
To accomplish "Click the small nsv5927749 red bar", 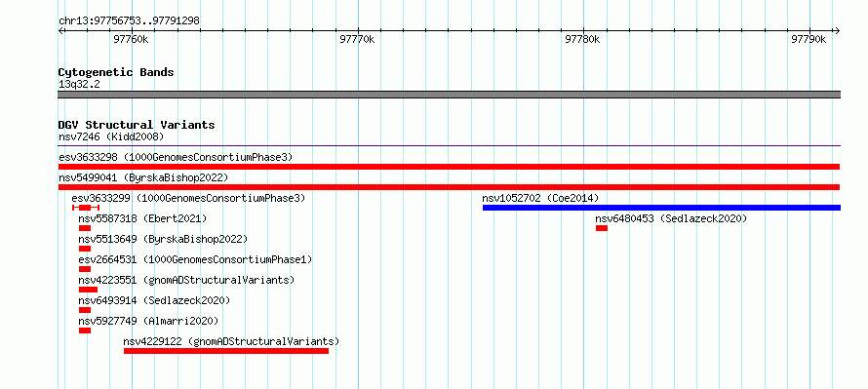I will pos(85,331).
